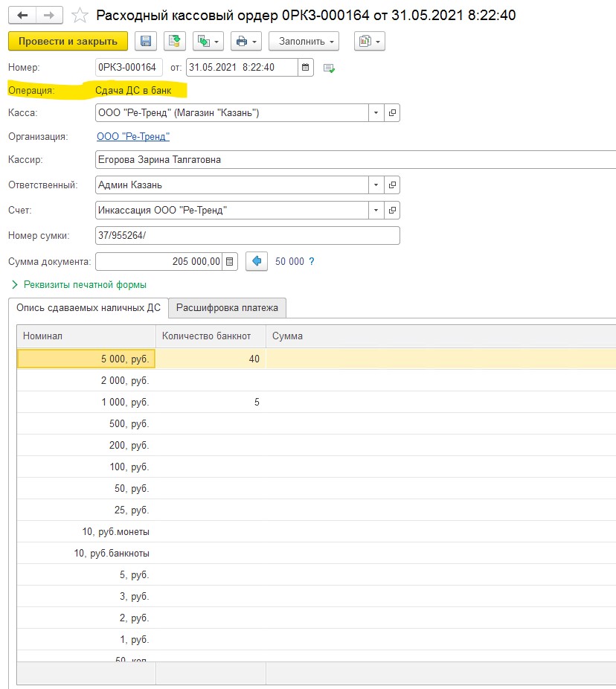Screen dimensions: 616x689
Task: Click the blue arrow button next to sum
Action: tap(256, 261)
